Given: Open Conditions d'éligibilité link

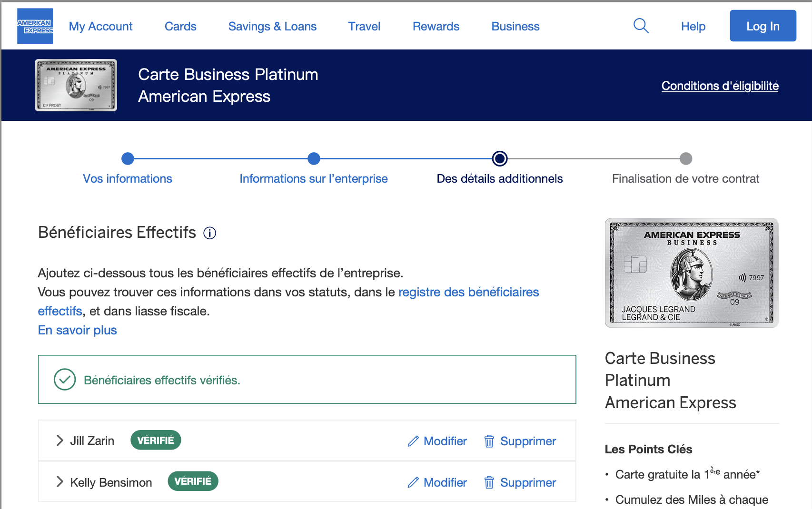Looking at the screenshot, I should [x=720, y=86].
